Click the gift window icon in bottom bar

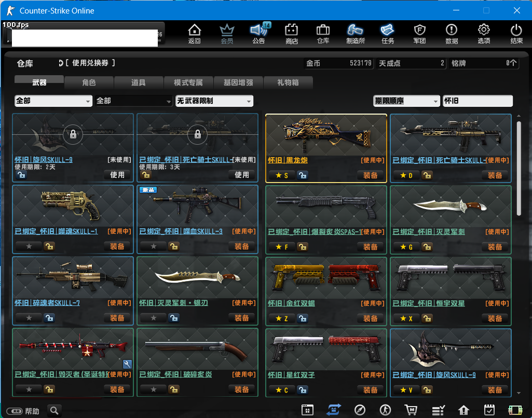307,410
